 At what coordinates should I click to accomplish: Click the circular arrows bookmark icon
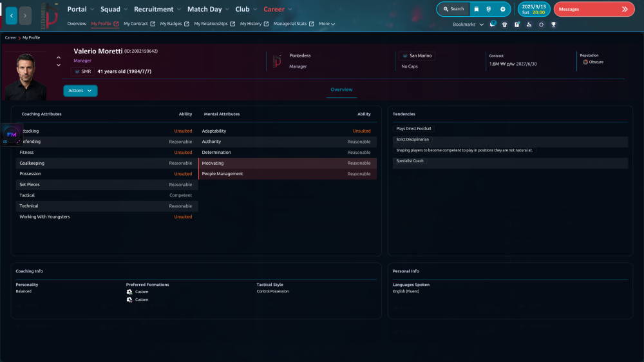[x=542, y=24]
